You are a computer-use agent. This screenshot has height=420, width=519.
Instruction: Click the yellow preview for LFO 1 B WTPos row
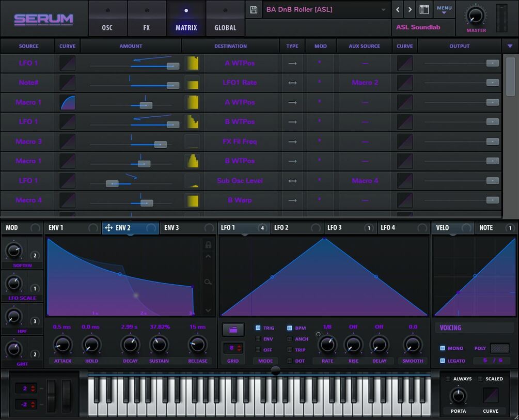192,121
